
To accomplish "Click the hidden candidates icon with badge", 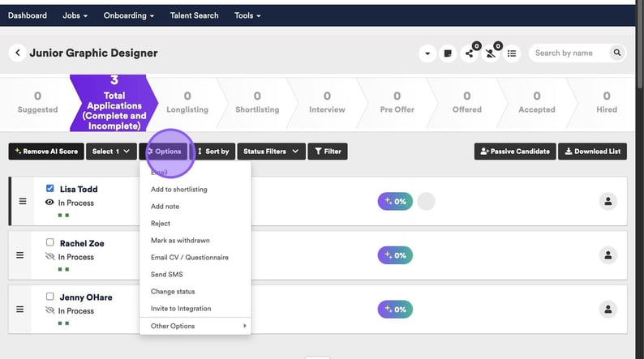I will pos(490,53).
